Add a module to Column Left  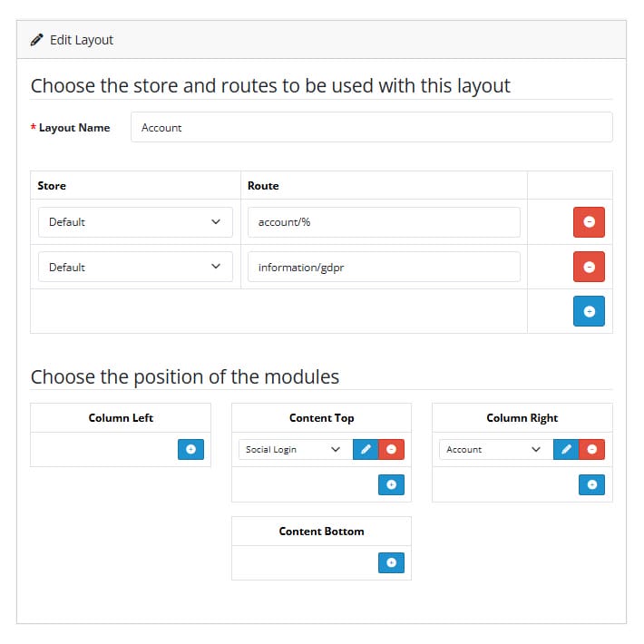click(x=190, y=449)
